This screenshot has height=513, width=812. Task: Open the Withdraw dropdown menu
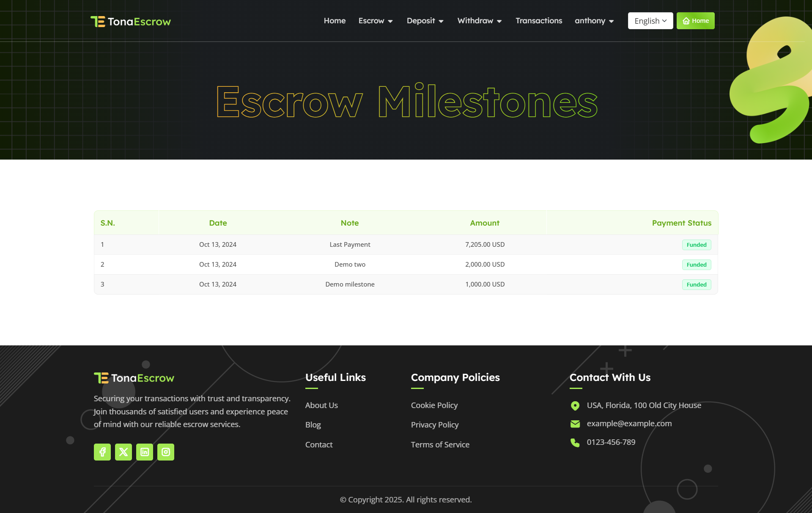(479, 20)
